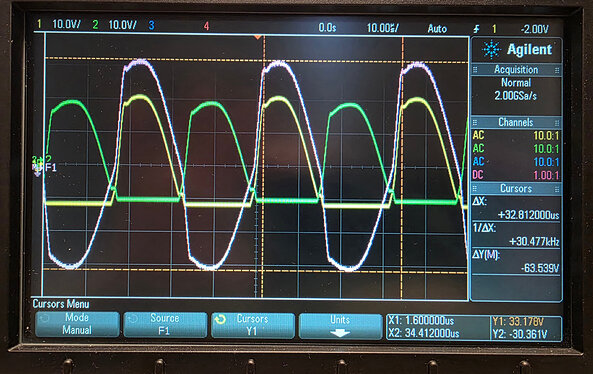Click the orange trigger position marker at top
This screenshot has width=593, height=374.
[258, 37]
